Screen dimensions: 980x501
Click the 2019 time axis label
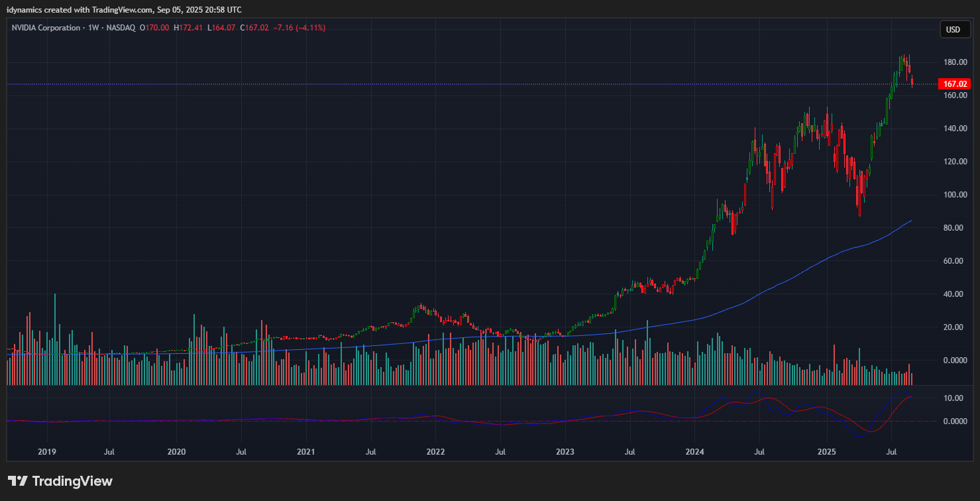click(x=47, y=452)
